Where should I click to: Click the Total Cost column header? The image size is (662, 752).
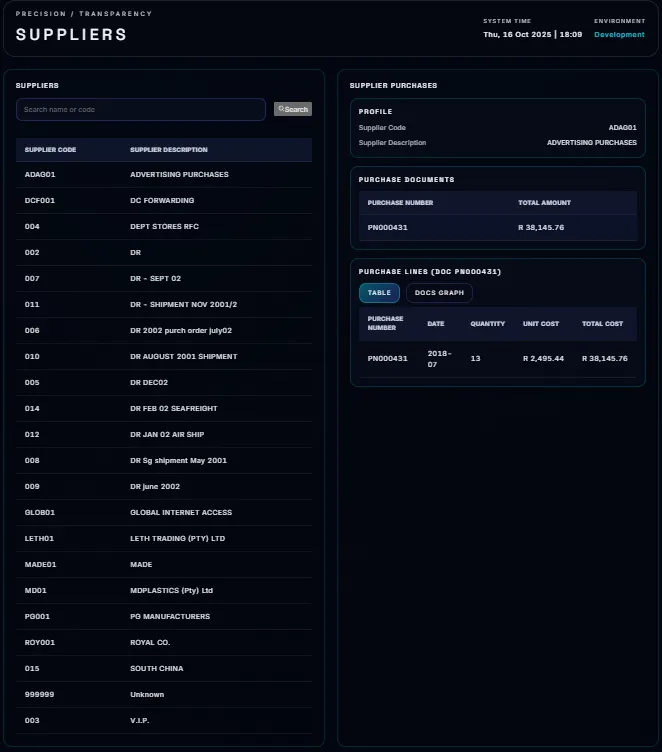point(603,324)
